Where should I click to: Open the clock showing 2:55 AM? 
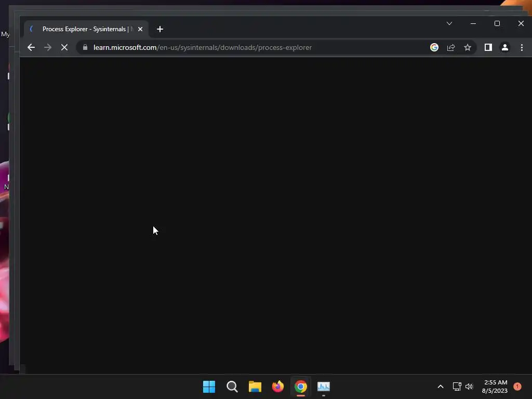point(495,387)
